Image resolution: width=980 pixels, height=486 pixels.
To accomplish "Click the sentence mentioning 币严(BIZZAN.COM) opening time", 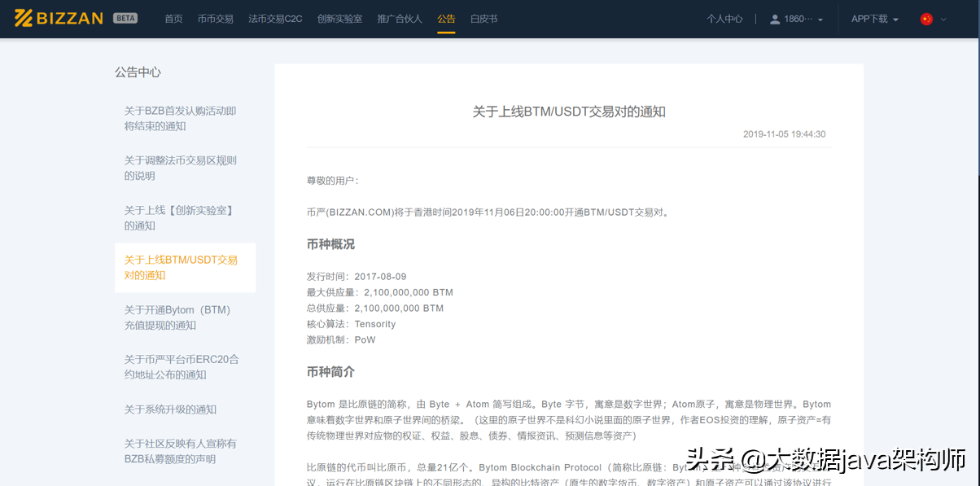I will coord(489,212).
